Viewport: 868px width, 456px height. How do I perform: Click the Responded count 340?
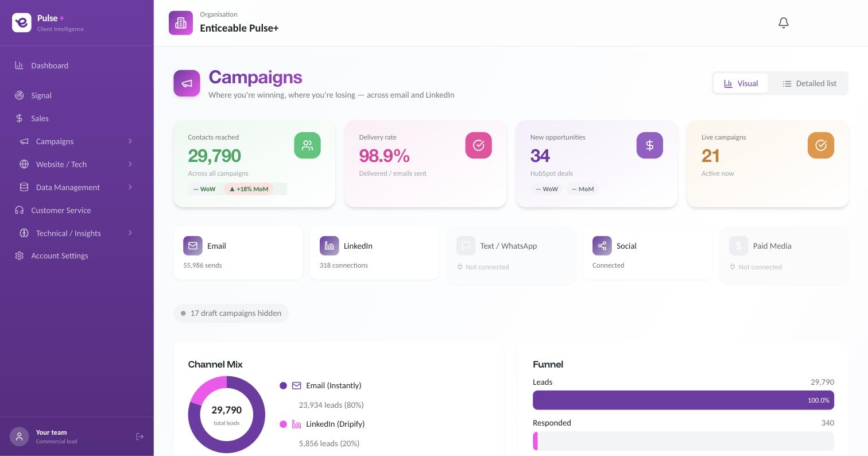coord(827,423)
